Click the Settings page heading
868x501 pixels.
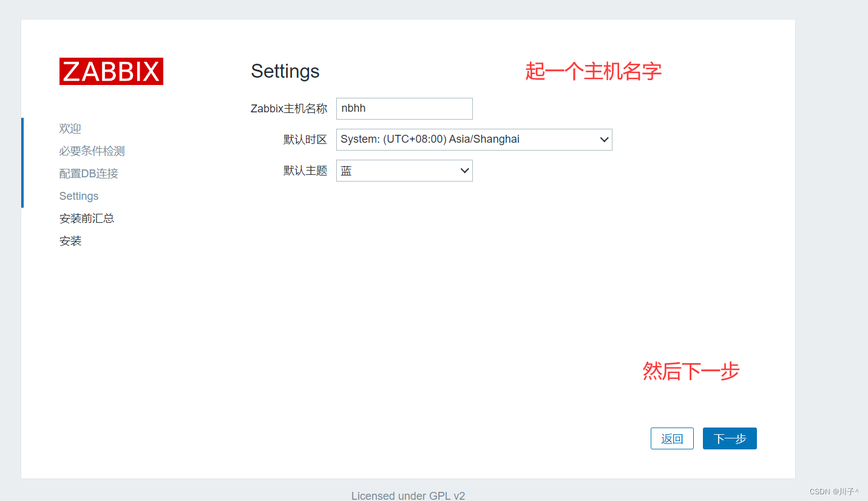(285, 71)
